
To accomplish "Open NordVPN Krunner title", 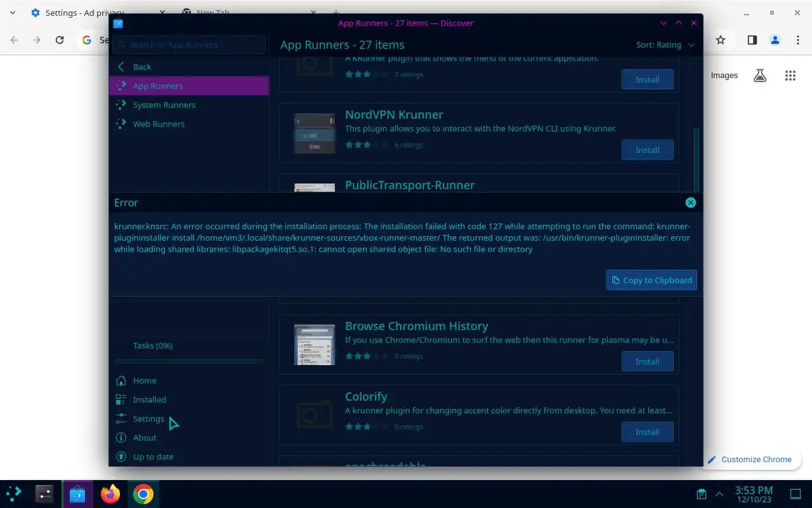I will pyautogui.click(x=394, y=115).
